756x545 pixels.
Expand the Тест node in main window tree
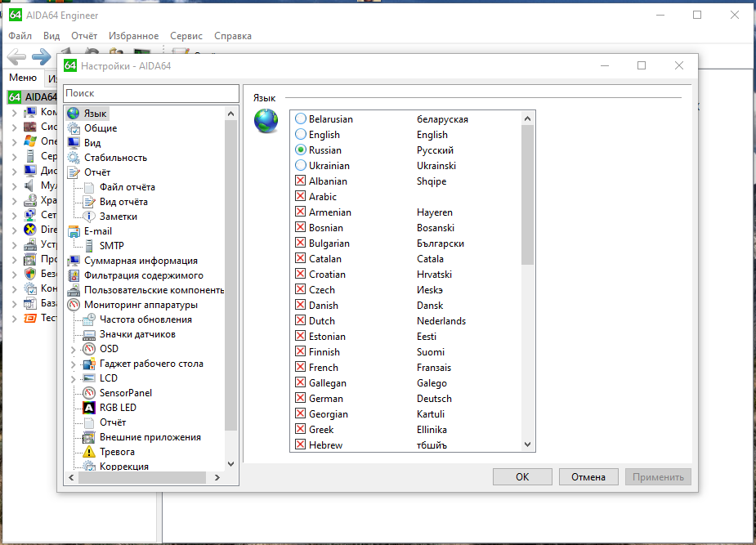[14, 319]
